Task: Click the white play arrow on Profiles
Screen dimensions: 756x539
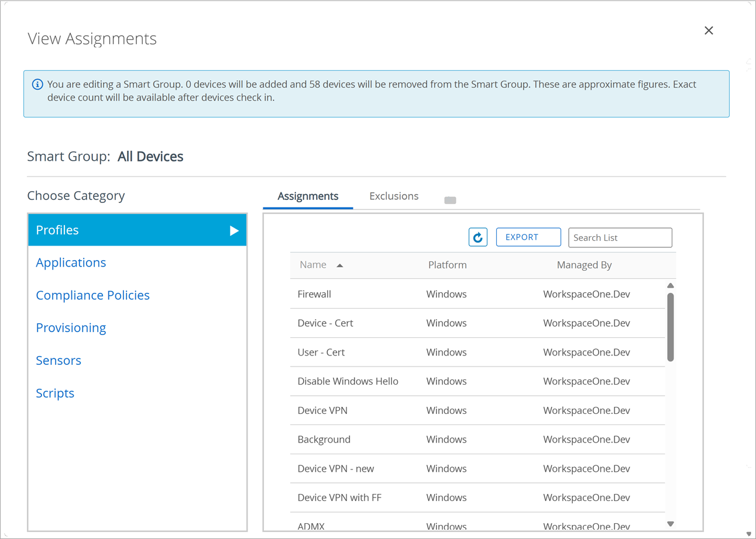Action: click(234, 230)
